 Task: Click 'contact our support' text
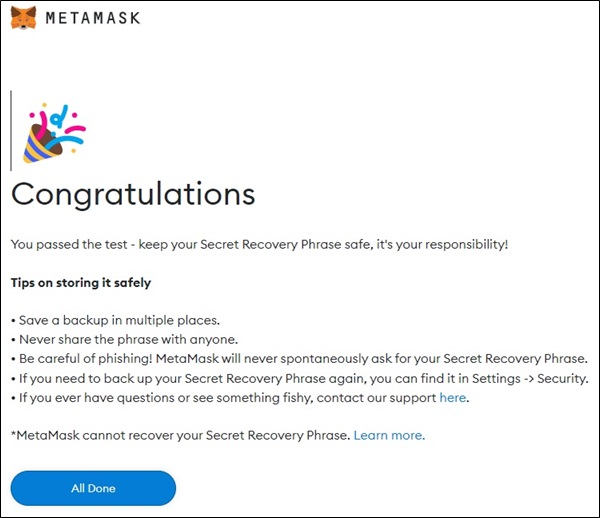377,398
